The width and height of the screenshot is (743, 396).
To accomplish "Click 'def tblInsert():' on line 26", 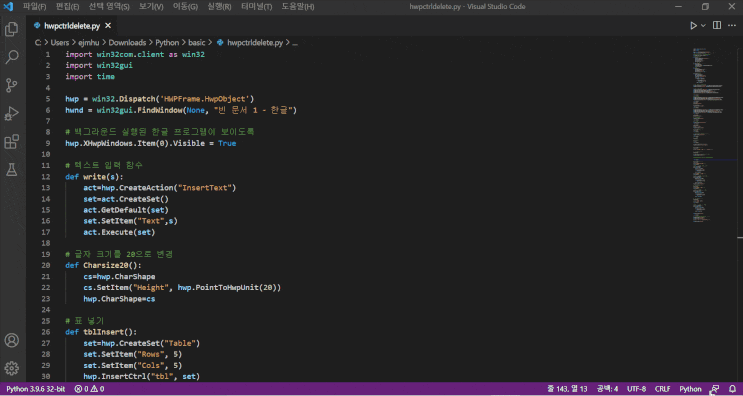I will click(x=101, y=332).
